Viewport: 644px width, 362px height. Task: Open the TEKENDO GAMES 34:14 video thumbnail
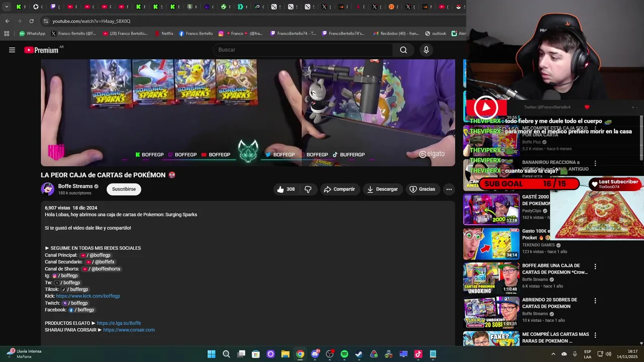pyautogui.click(x=491, y=244)
